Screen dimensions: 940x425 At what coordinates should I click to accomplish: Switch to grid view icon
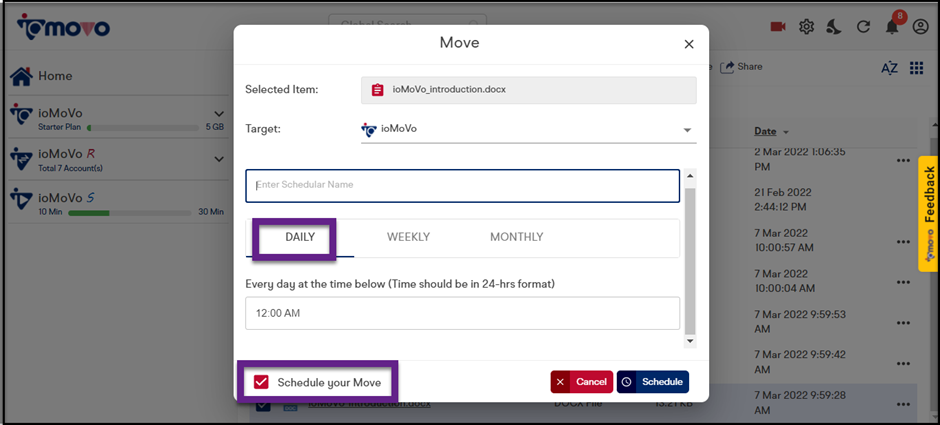[x=917, y=68]
